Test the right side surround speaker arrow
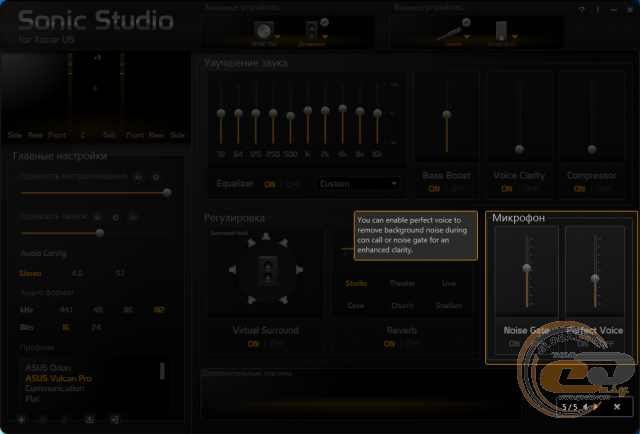This screenshot has height=434, width=640. [x=299, y=269]
